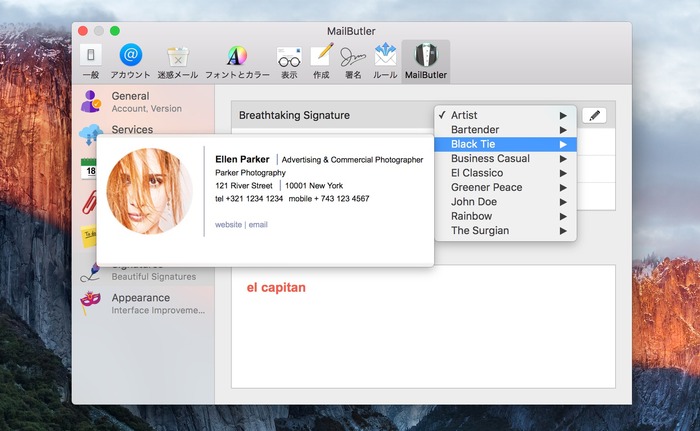Click the Parker Photography line
The height and width of the screenshot is (431, 700).
tap(250, 172)
